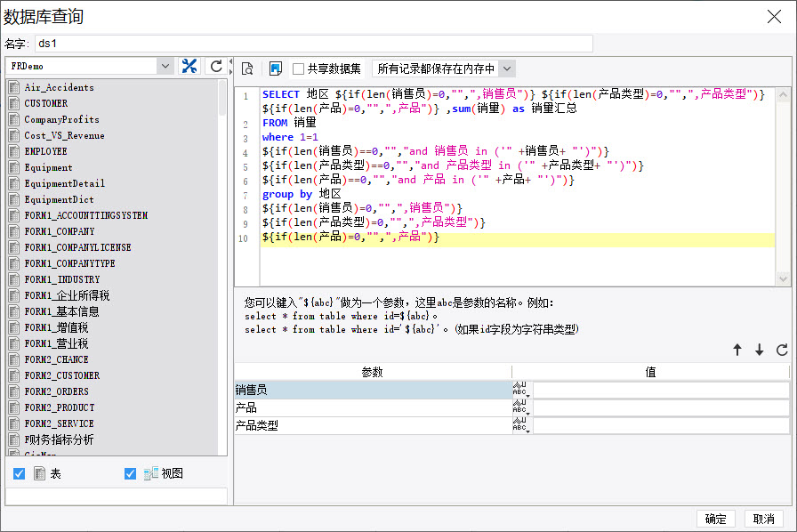
Task: Click the database connection settings icon
Action: click(189, 66)
